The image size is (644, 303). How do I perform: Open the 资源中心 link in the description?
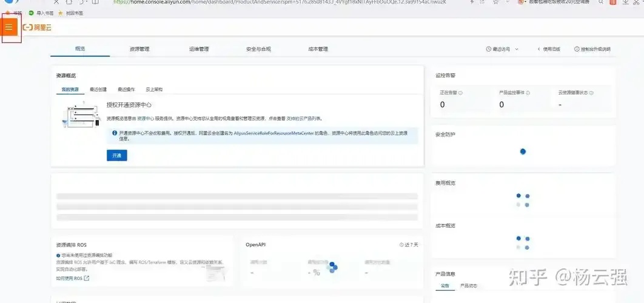click(x=146, y=118)
